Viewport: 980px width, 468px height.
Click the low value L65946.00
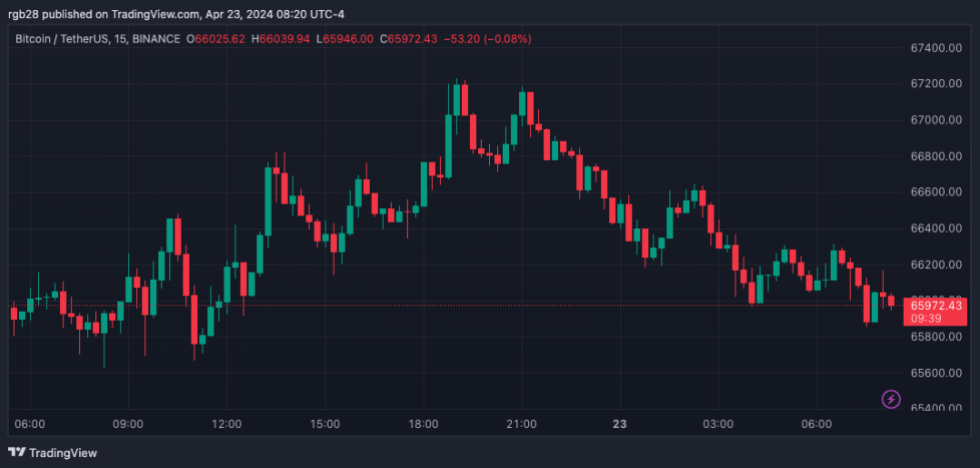[x=350, y=39]
